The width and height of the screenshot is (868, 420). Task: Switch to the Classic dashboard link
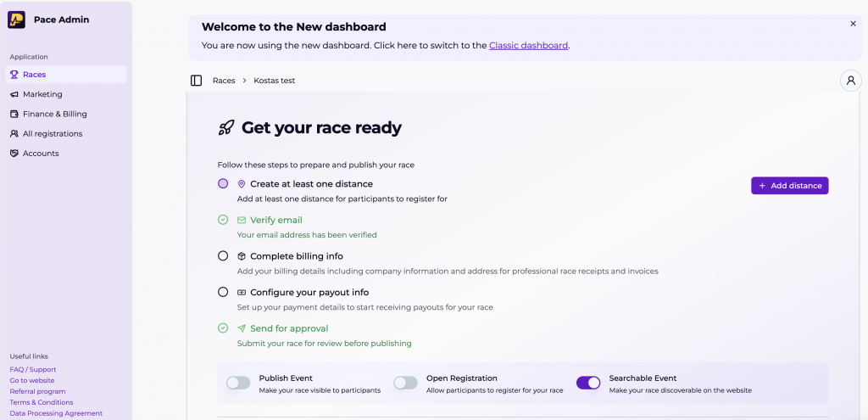[528, 46]
